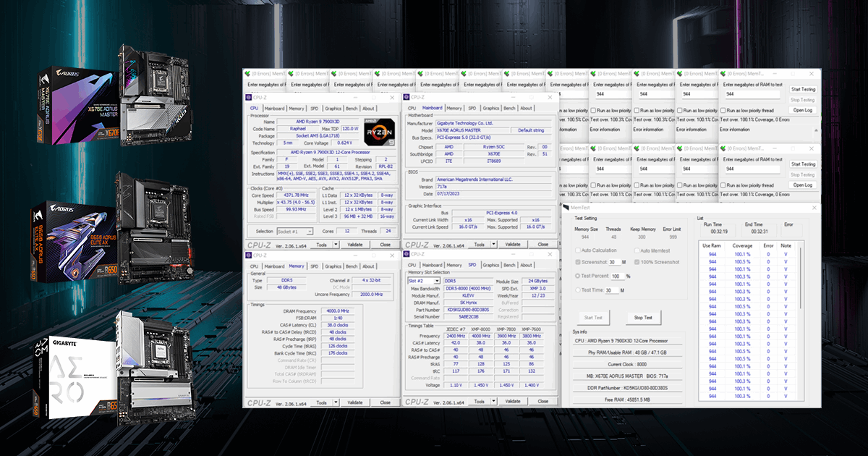The width and height of the screenshot is (868, 456).
Task: Click the CPU-Z logo in the Mainboard window footer
Action: click(x=418, y=244)
